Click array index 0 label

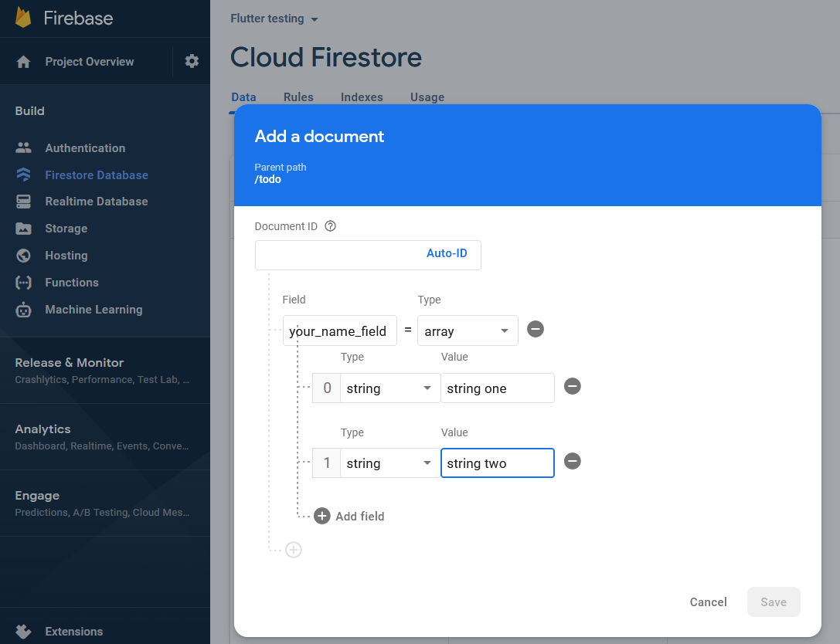pyautogui.click(x=327, y=388)
